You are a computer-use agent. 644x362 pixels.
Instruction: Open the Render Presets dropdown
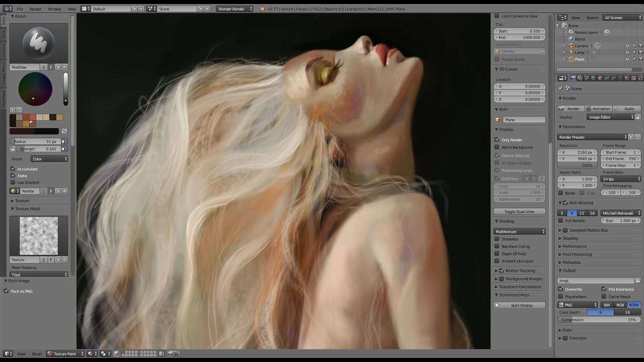592,137
